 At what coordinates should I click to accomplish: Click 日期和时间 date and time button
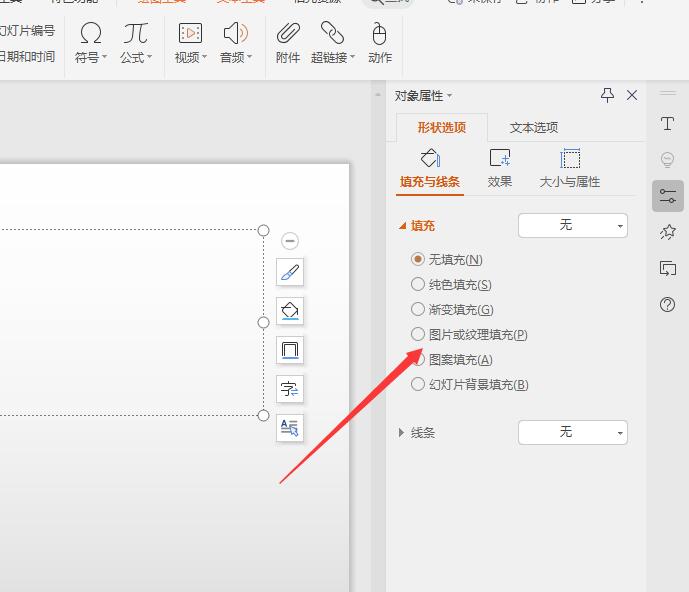pos(27,56)
